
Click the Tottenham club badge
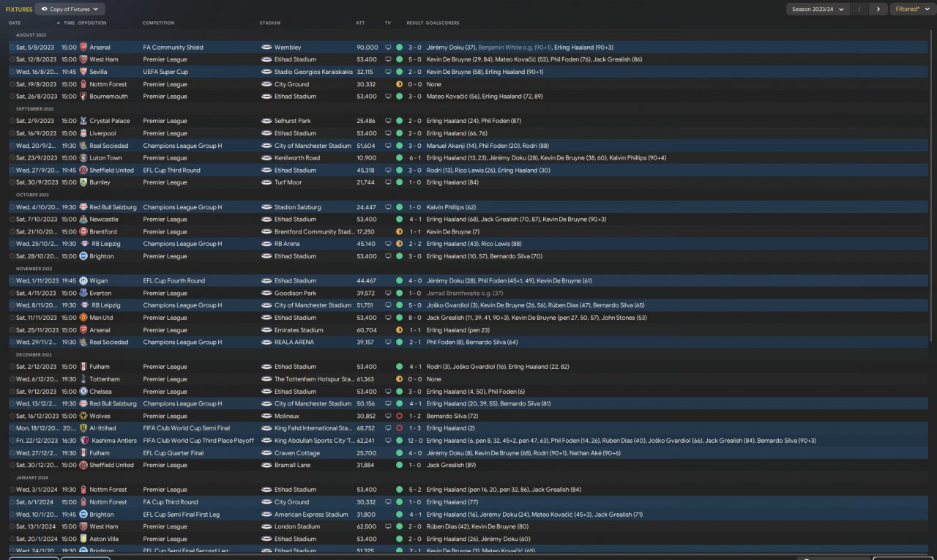point(83,379)
